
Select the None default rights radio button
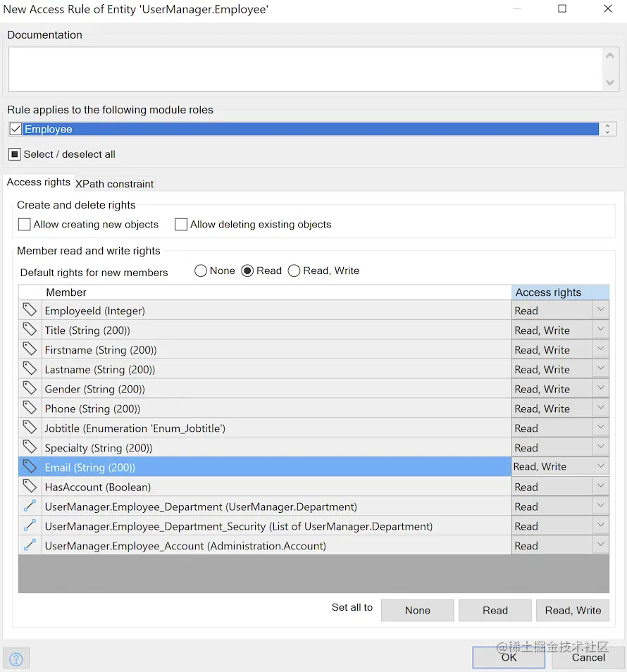[201, 271]
